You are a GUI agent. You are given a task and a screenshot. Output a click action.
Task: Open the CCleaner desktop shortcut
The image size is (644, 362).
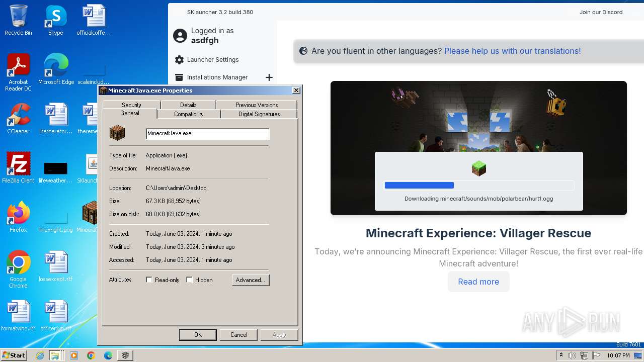18,119
